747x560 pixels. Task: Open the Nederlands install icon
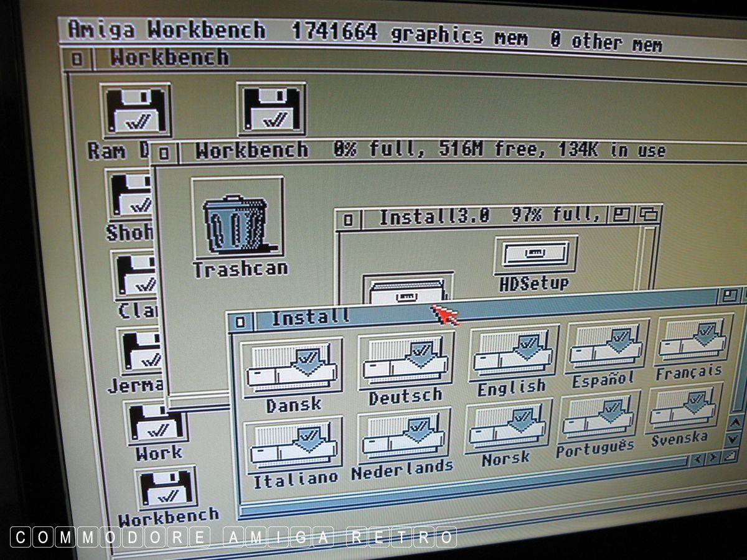click(x=403, y=437)
